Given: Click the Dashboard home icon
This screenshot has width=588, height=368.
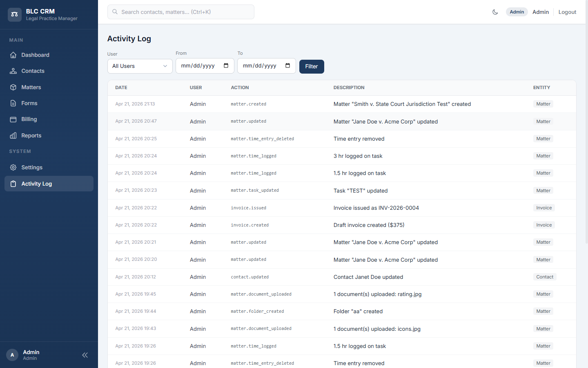Looking at the screenshot, I should (x=13, y=55).
